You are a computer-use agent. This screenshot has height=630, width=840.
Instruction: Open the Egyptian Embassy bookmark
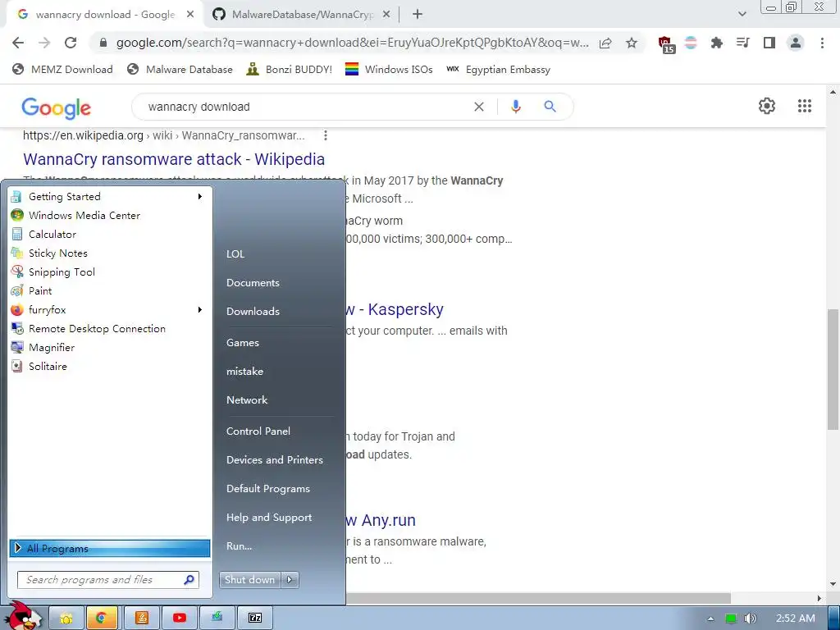(498, 69)
